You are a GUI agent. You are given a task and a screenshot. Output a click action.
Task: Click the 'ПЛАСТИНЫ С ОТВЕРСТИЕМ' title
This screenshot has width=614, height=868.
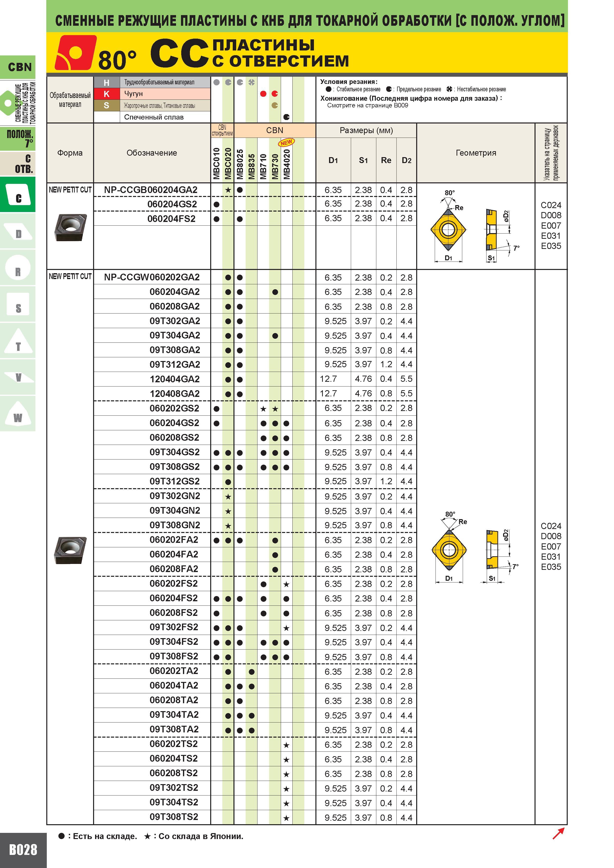click(280, 53)
